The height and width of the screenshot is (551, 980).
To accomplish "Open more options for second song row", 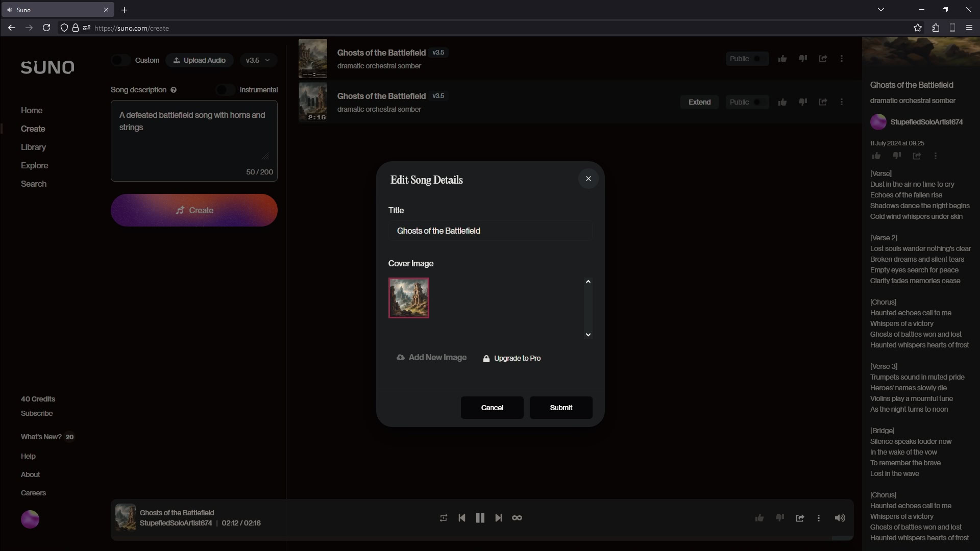I will pos(841,102).
